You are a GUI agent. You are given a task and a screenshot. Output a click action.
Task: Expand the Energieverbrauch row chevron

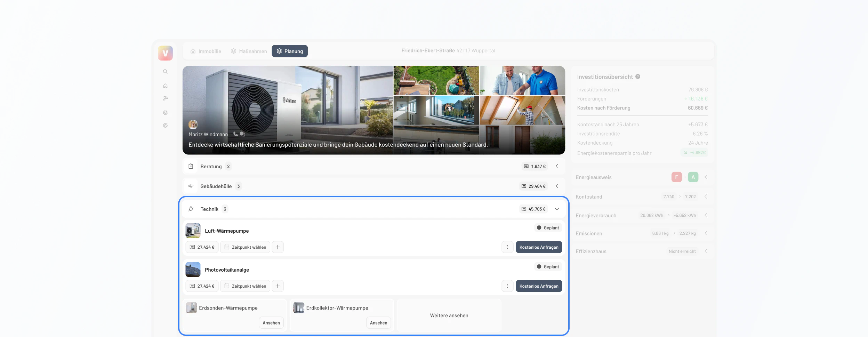tap(706, 215)
